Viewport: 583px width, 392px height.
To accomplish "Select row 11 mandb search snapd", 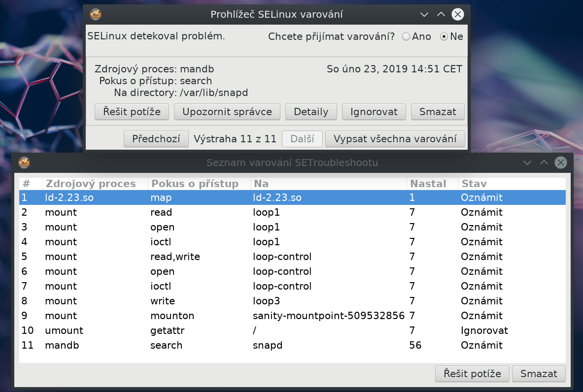I will tap(292, 345).
